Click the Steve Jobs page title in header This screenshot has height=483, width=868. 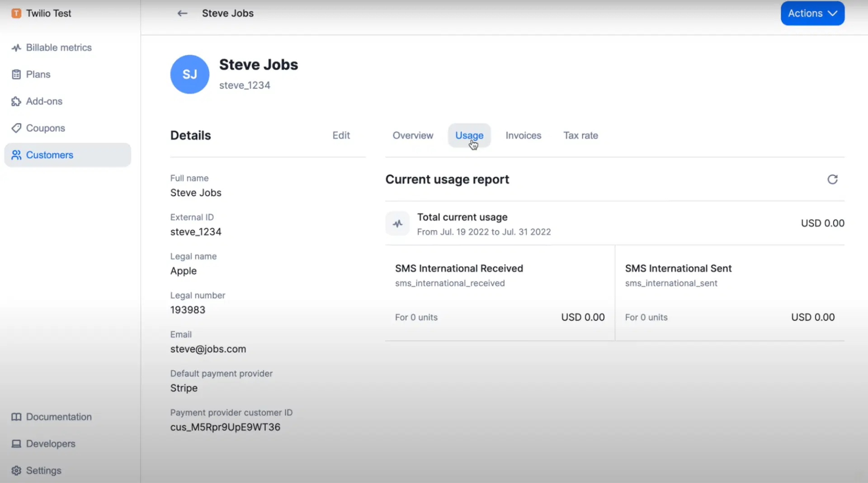coord(228,14)
